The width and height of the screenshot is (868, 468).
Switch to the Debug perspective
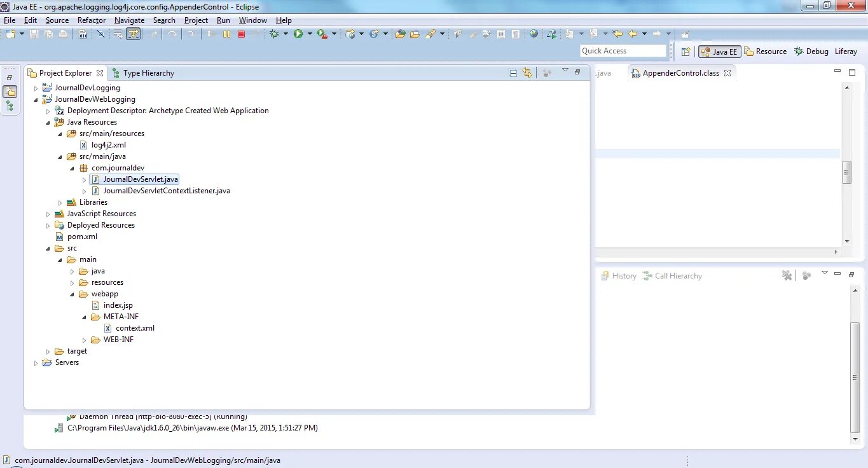(811, 52)
